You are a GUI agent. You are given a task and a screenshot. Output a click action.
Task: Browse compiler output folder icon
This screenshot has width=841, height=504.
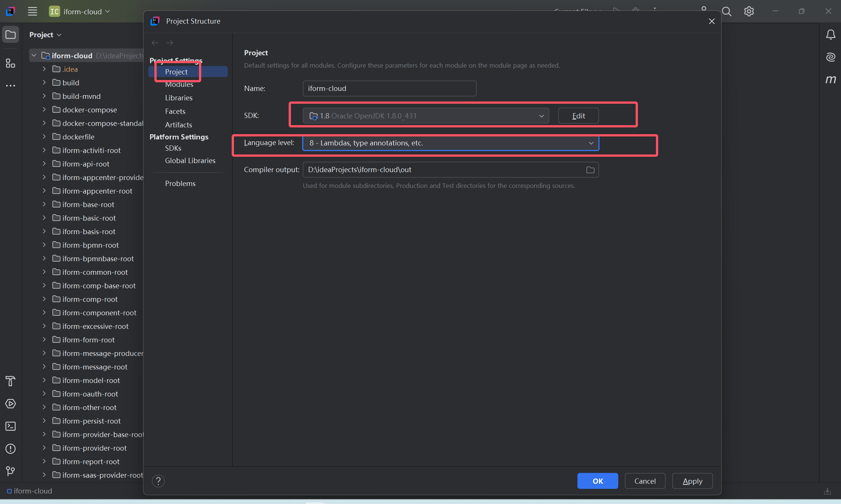(590, 170)
